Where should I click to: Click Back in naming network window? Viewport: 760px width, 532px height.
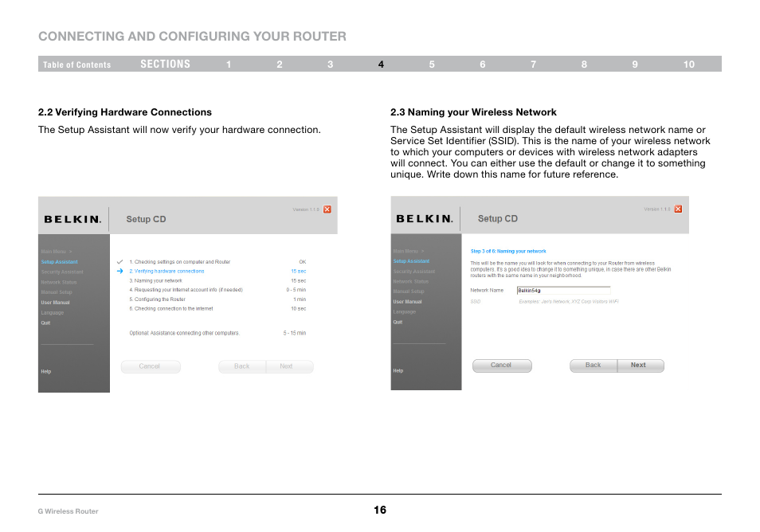594,366
